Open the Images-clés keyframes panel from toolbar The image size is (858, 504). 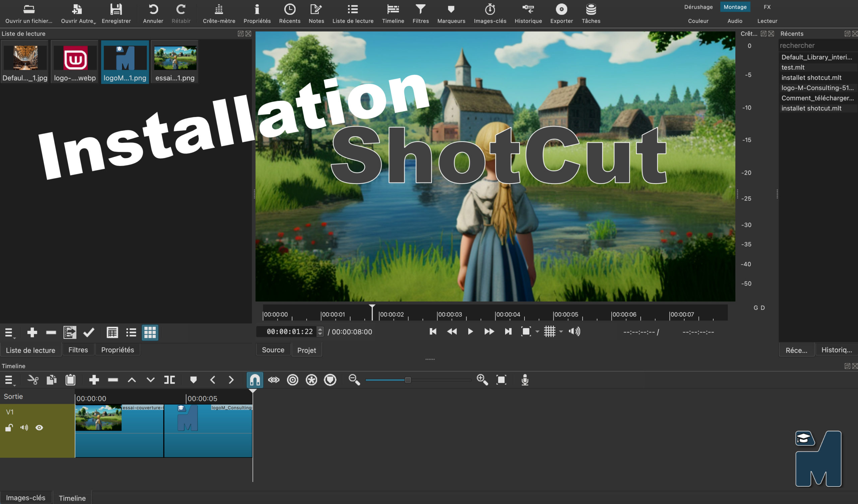tap(490, 14)
